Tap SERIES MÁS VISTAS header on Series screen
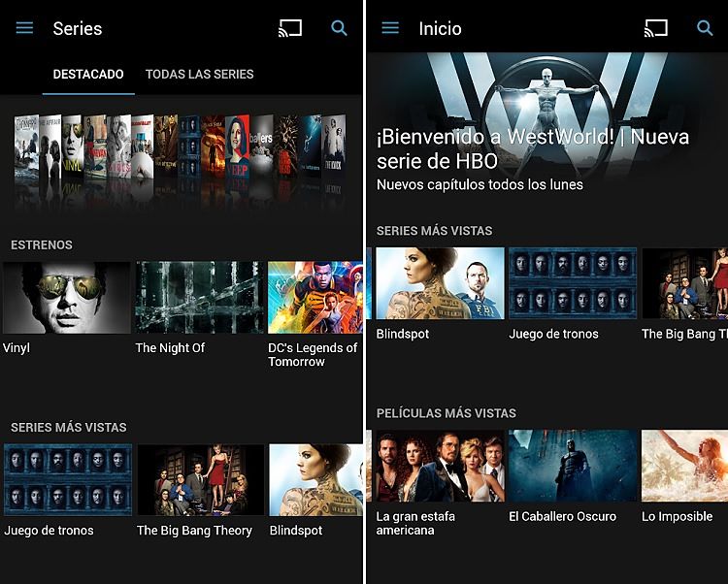 click(68, 427)
